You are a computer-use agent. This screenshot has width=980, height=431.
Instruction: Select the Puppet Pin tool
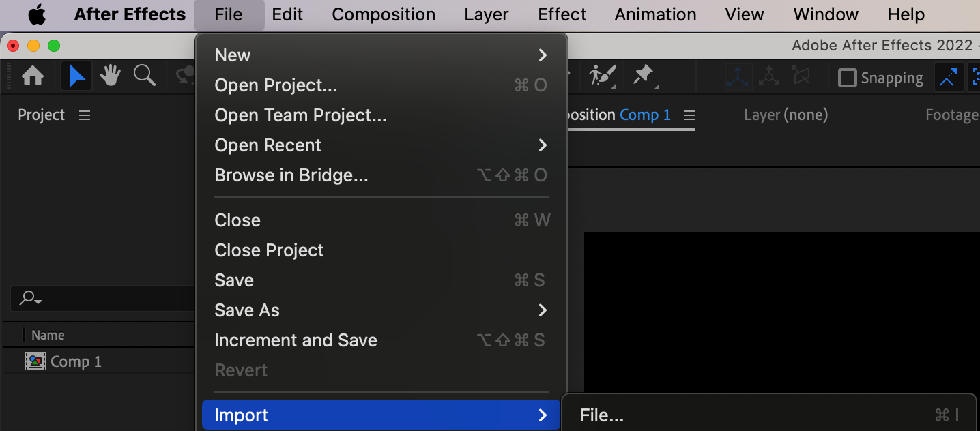pos(644,76)
